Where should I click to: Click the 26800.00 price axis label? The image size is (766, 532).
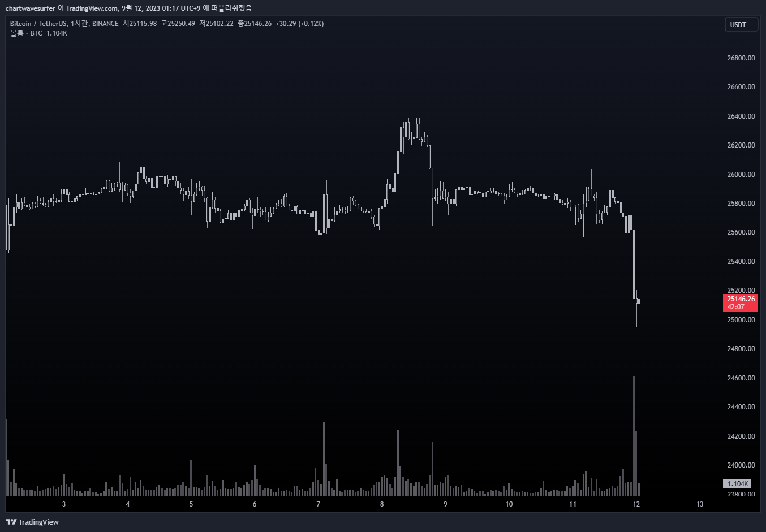coord(741,58)
